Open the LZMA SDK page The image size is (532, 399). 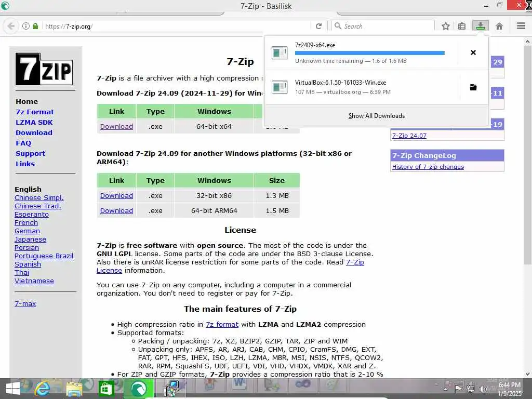tap(34, 123)
